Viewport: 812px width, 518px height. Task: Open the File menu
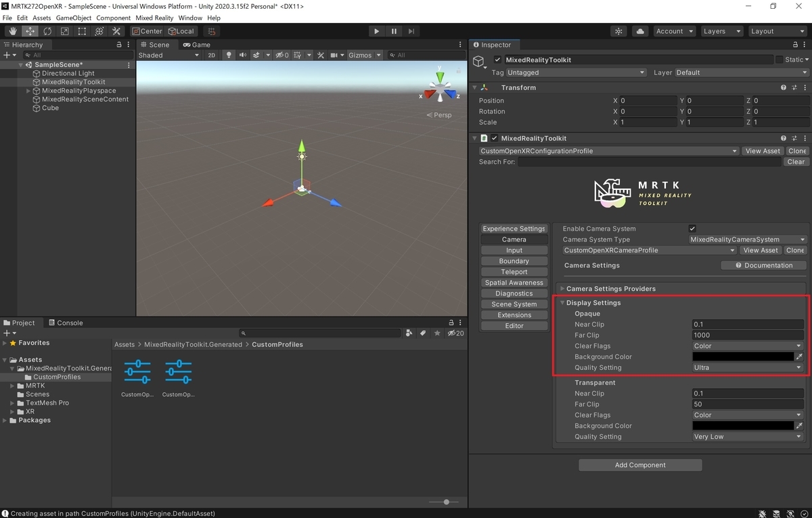pyautogui.click(x=7, y=18)
